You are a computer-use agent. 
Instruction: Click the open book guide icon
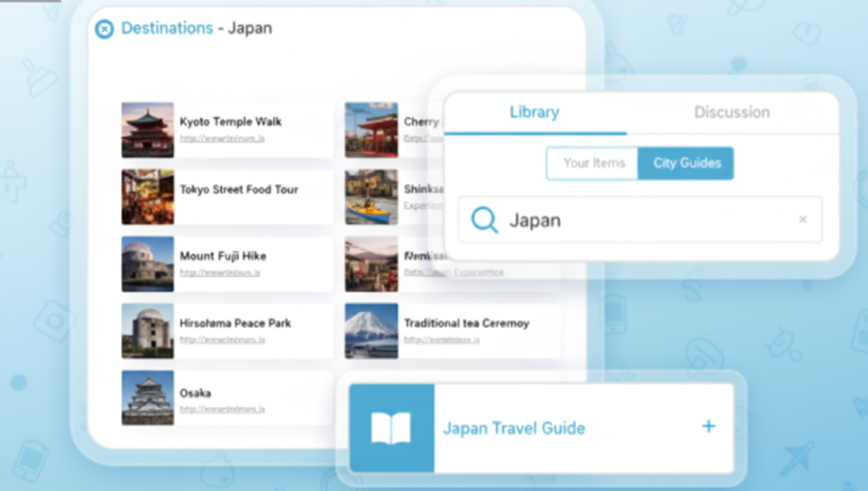click(x=391, y=427)
